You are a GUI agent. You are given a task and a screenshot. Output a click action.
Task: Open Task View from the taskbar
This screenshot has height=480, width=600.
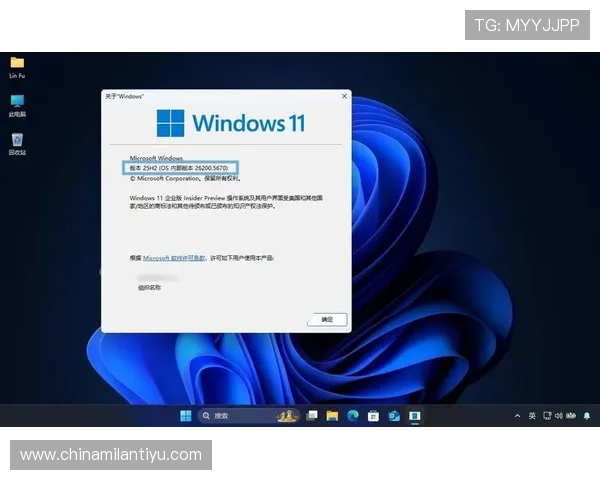pyautogui.click(x=313, y=416)
